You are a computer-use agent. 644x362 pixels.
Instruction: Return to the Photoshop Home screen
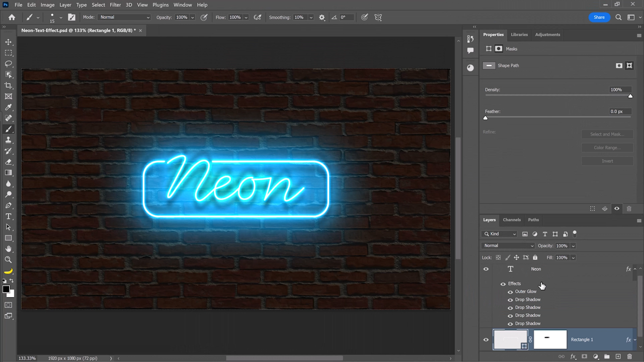(x=12, y=17)
